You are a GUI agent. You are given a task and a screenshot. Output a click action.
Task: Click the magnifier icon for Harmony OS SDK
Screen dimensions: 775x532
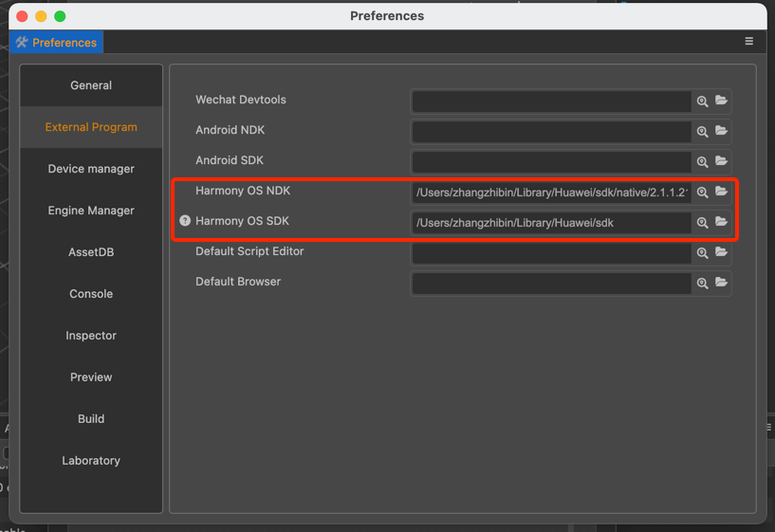pyautogui.click(x=702, y=223)
